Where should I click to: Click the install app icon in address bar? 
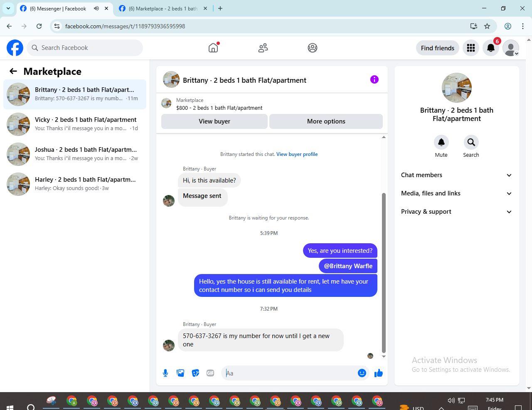click(x=473, y=26)
